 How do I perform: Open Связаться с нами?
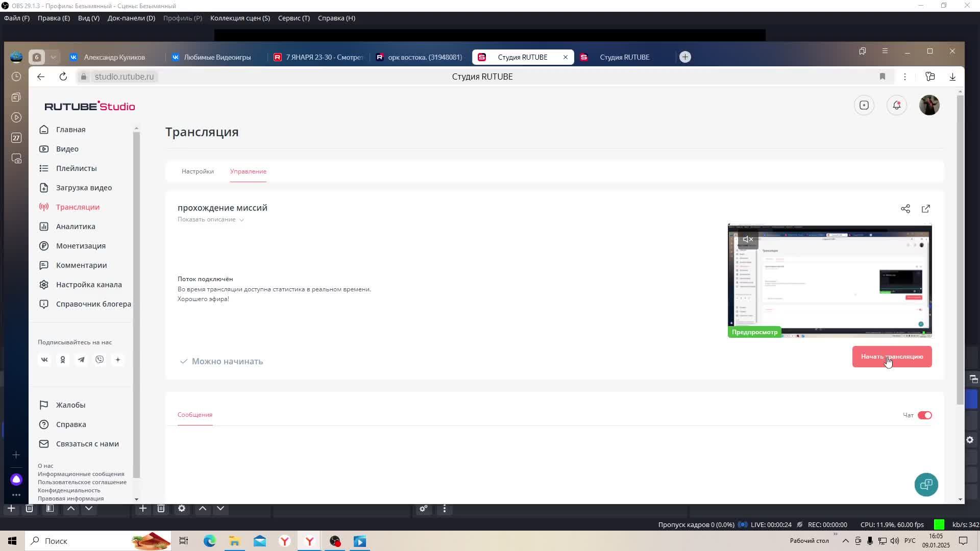[x=79, y=444]
